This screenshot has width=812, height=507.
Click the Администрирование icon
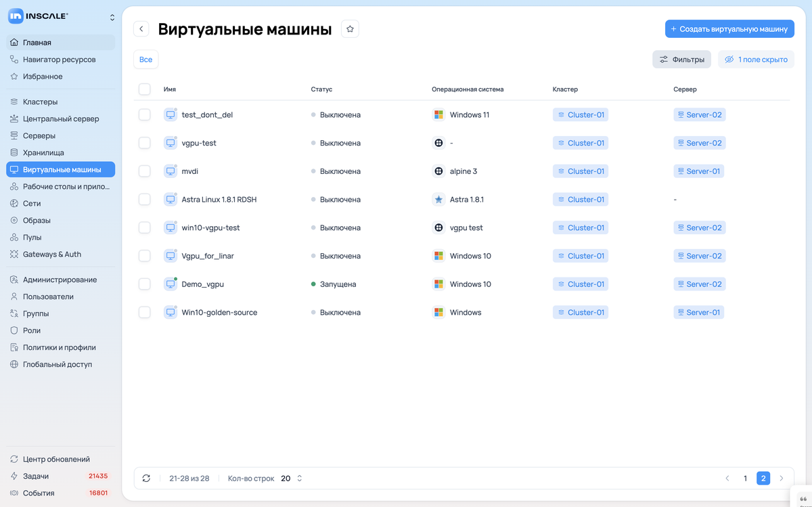[x=14, y=280]
